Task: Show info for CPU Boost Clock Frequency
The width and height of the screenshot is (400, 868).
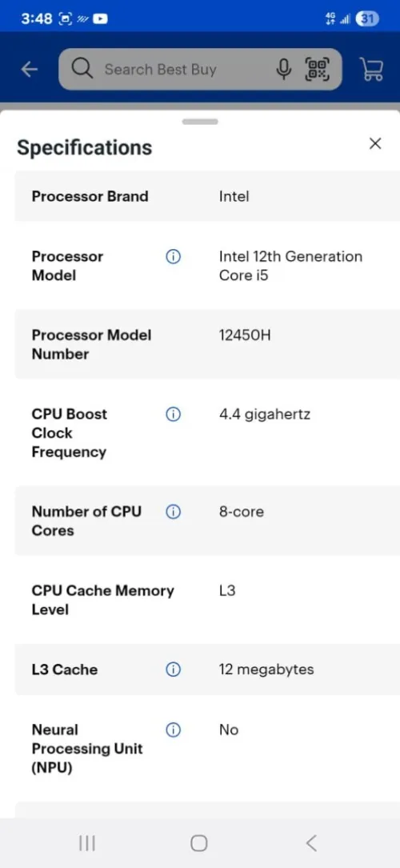Action: (173, 414)
